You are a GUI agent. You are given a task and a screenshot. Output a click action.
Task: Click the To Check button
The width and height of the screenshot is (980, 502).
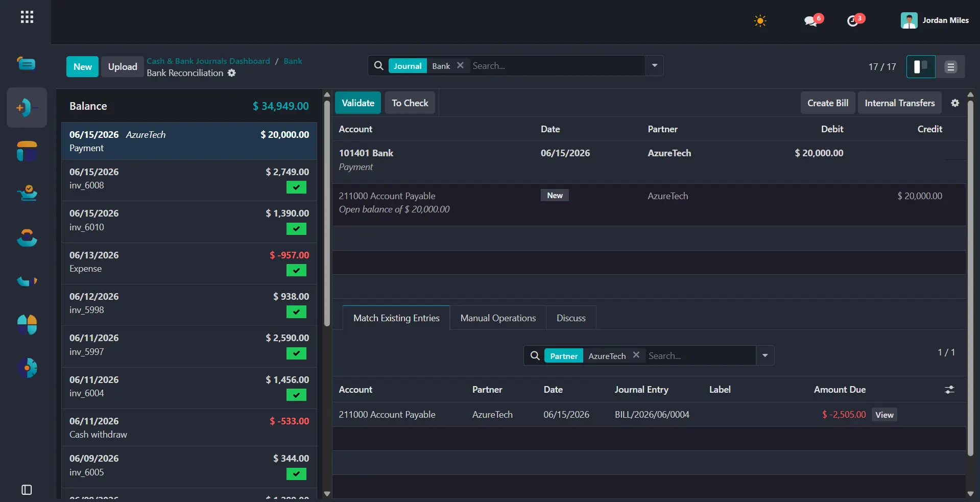click(410, 103)
